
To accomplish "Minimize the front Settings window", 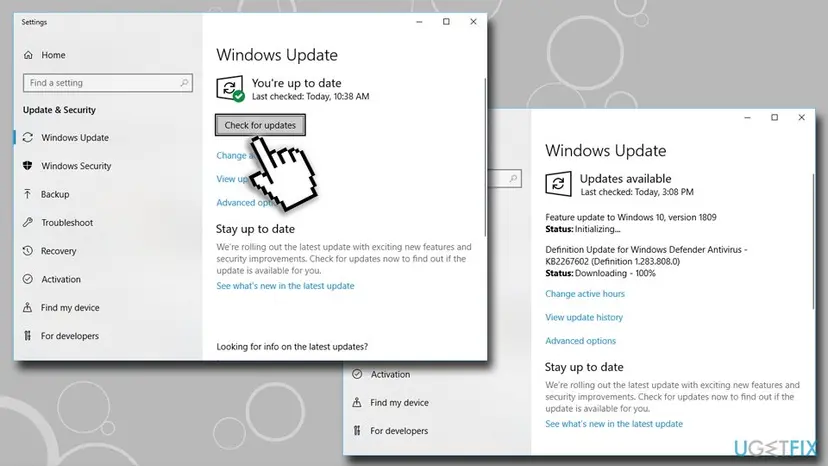I will [419, 22].
